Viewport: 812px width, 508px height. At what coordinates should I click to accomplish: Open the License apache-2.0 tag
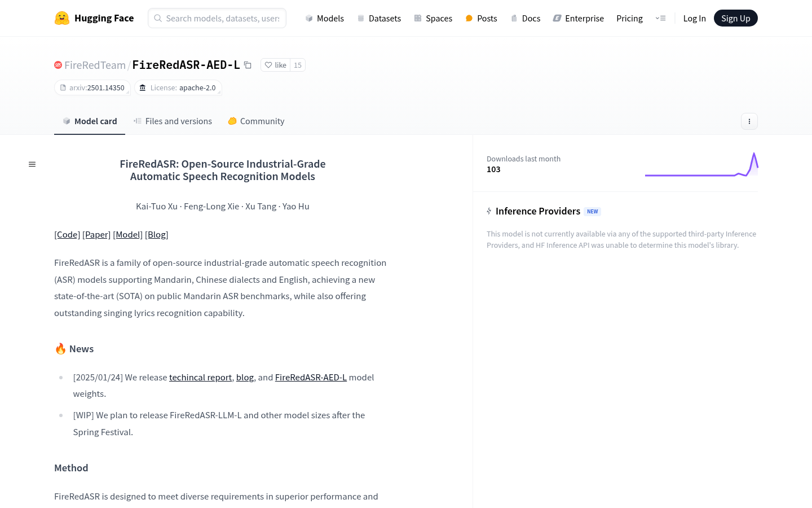178,87
